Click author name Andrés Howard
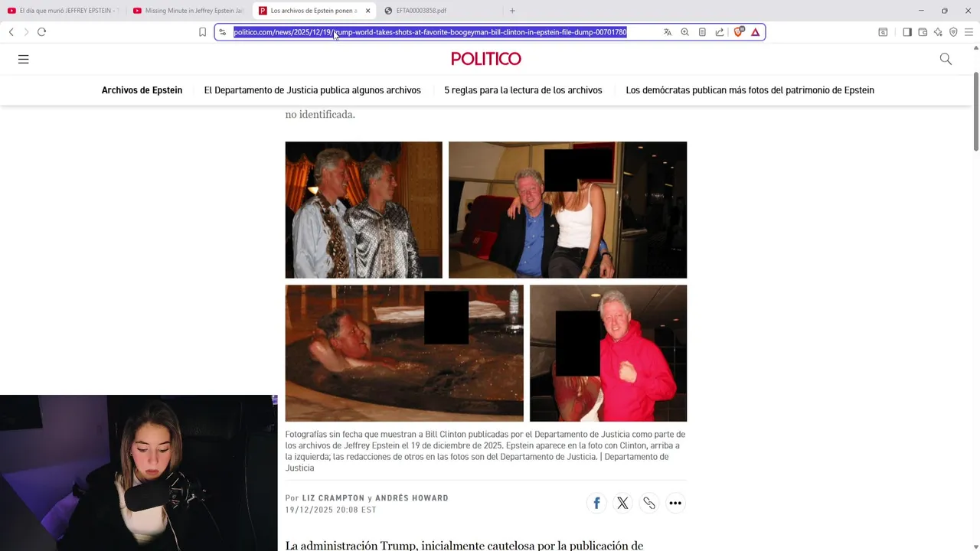The height and width of the screenshot is (551, 980). 412,498
